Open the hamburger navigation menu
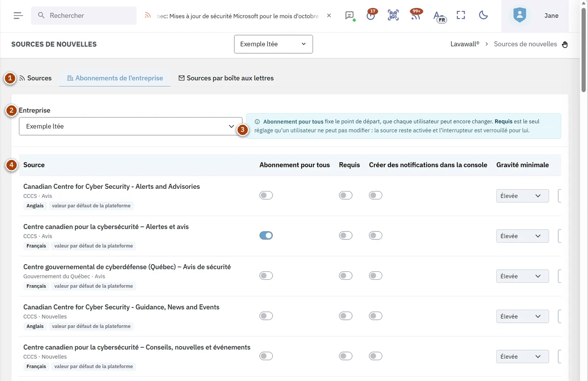The width and height of the screenshot is (588, 381). click(18, 16)
